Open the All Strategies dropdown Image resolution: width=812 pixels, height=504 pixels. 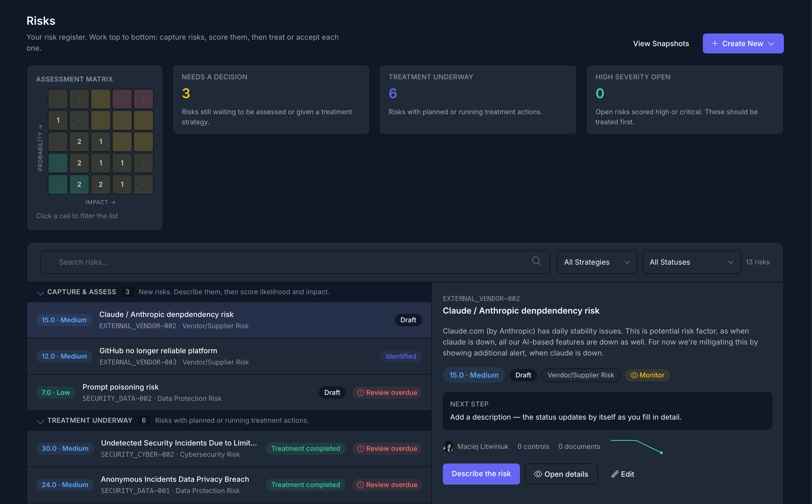click(597, 262)
